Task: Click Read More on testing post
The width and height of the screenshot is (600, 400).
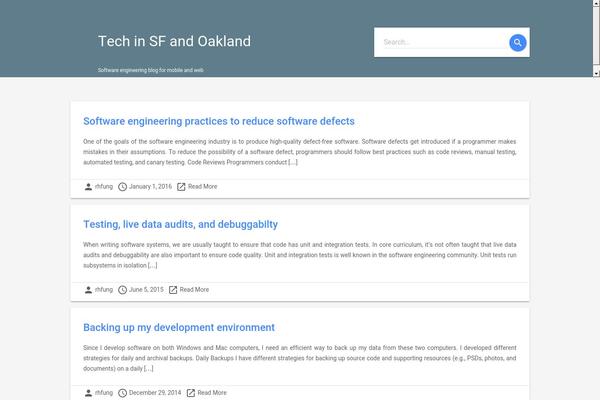Action: click(194, 289)
